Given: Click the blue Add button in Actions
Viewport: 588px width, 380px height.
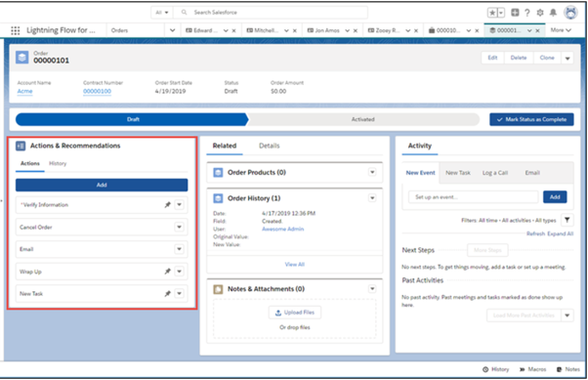Looking at the screenshot, I should (102, 185).
